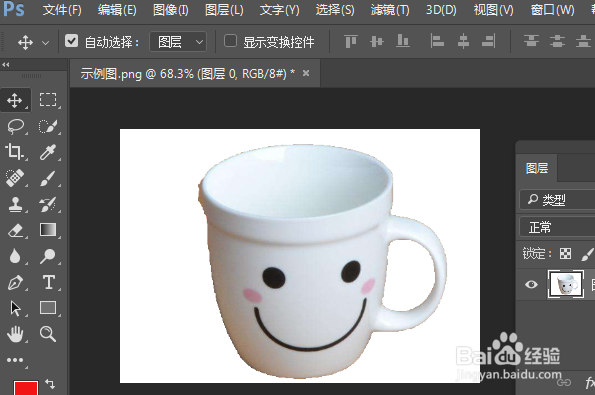Select the Rectangular Marquee tool

48,100
